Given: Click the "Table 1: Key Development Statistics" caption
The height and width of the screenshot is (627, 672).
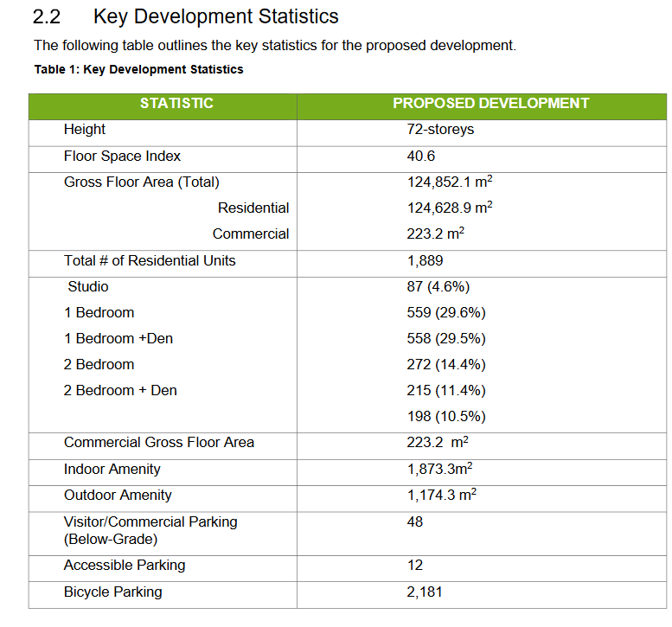Looking at the screenshot, I should tap(138, 69).
